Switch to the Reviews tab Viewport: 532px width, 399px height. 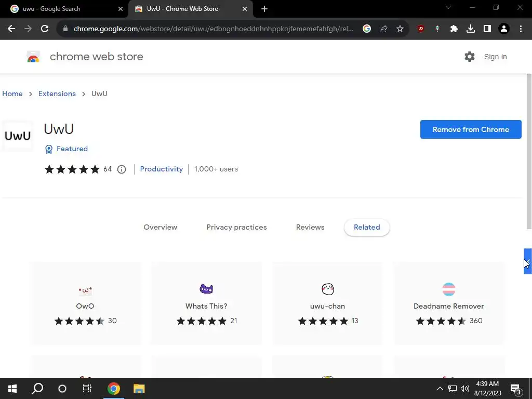(x=310, y=228)
